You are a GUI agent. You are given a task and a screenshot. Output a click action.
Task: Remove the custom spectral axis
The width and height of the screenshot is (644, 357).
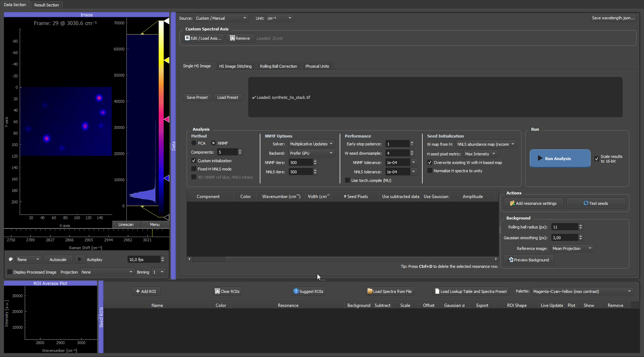click(240, 38)
